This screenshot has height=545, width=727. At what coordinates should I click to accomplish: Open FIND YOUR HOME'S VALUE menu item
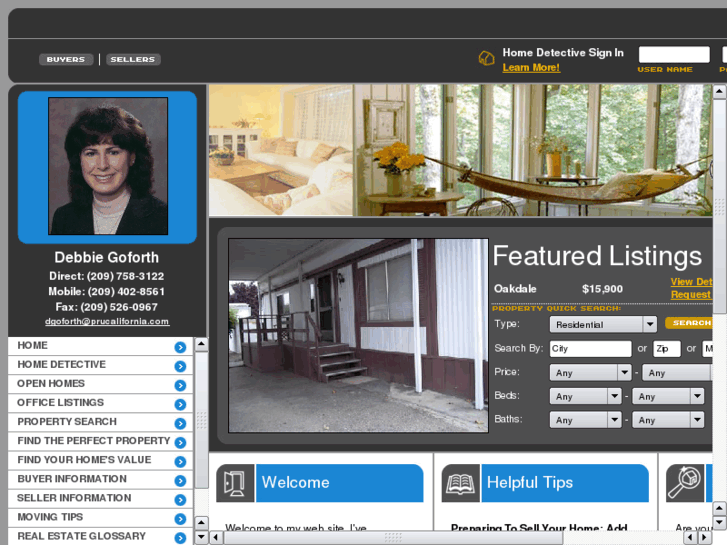[x=100, y=460]
